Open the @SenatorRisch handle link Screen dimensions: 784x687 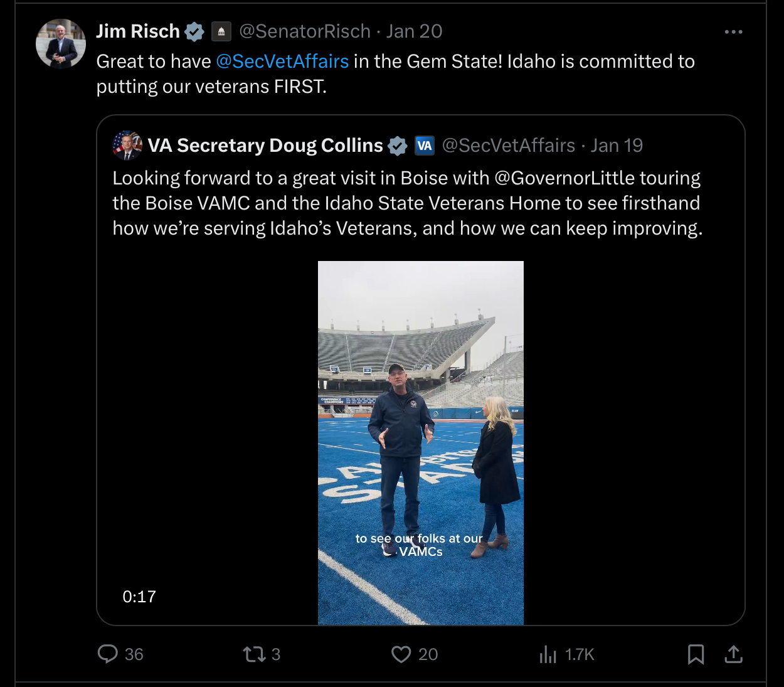pyautogui.click(x=305, y=31)
